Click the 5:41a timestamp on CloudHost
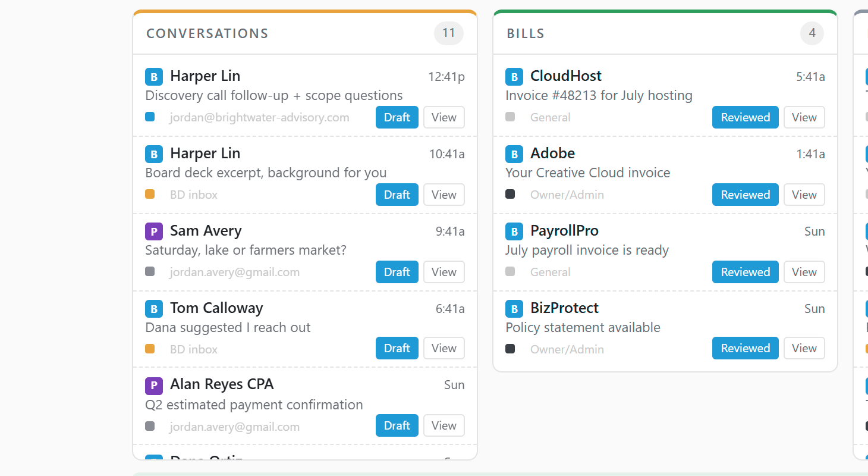 [x=810, y=77]
